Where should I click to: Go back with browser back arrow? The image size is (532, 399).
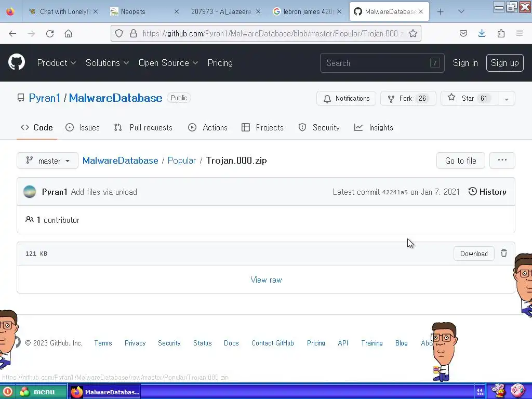click(x=12, y=34)
